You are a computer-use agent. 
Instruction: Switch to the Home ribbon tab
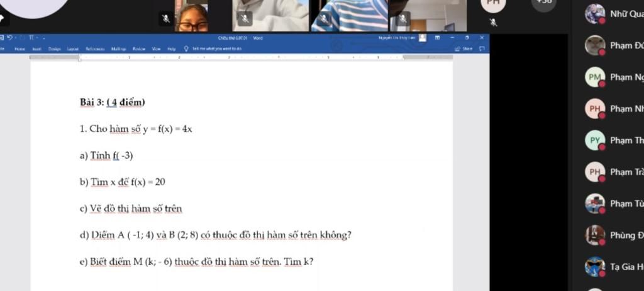coord(19,48)
